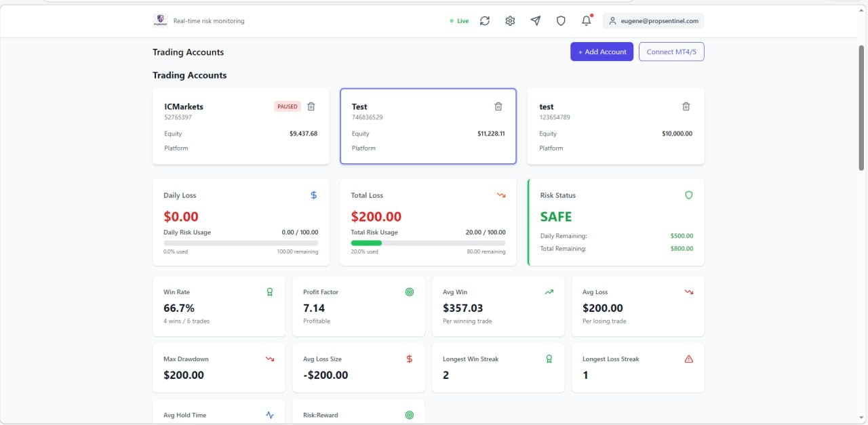Image resolution: width=868 pixels, height=425 pixels.
Task: Select the test account card with $10,000.00
Action: (616, 126)
